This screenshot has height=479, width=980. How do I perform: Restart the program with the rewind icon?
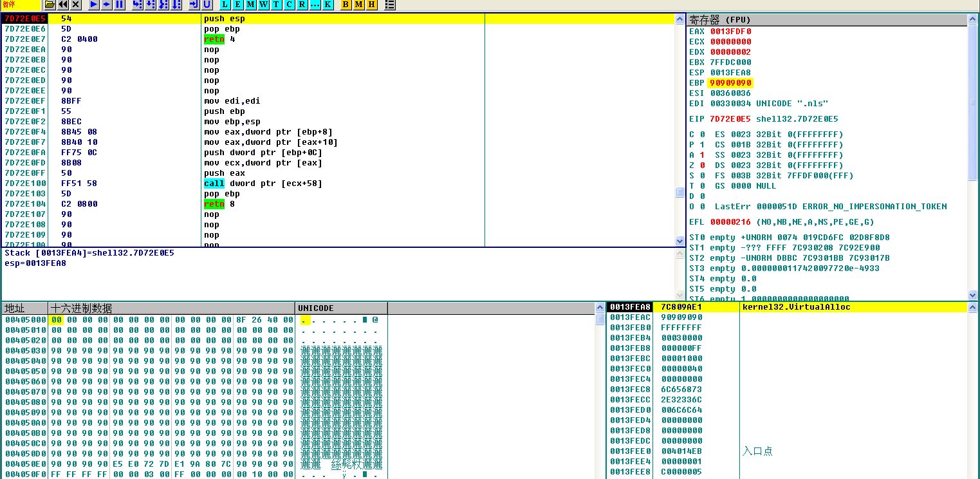click(x=63, y=5)
